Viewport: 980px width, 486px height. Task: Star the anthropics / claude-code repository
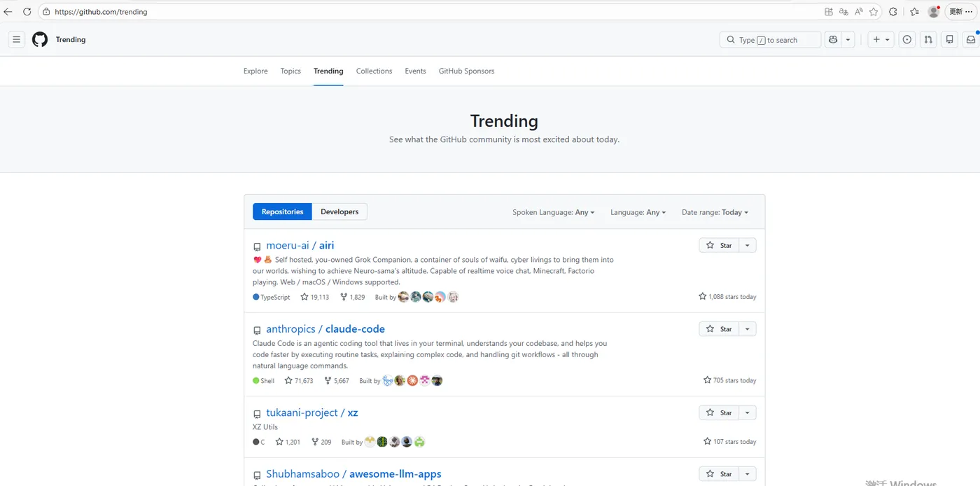coord(719,329)
